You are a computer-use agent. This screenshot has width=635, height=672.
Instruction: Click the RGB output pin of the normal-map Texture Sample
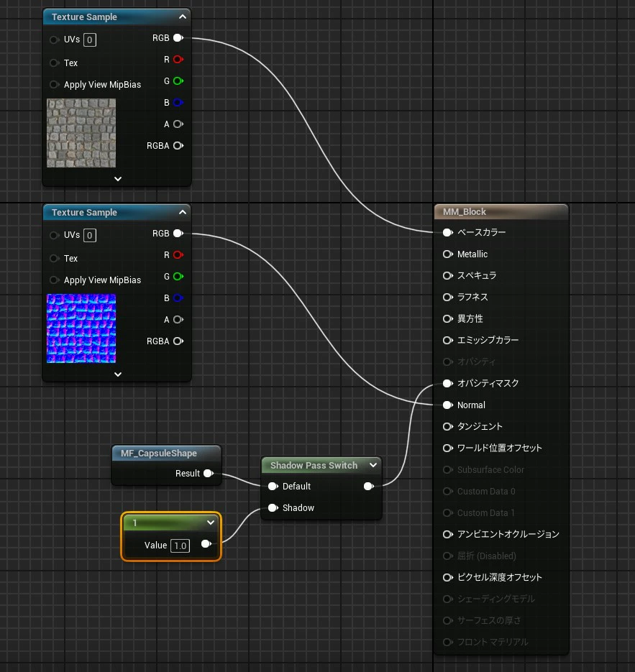[178, 234]
